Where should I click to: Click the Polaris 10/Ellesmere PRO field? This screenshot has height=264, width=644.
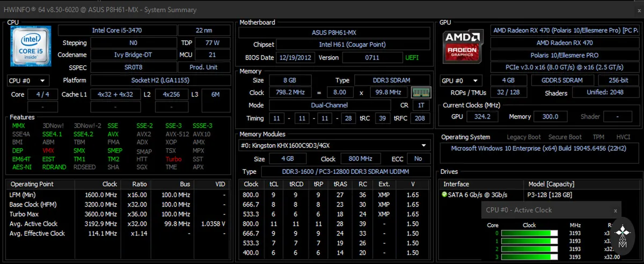coord(565,55)
